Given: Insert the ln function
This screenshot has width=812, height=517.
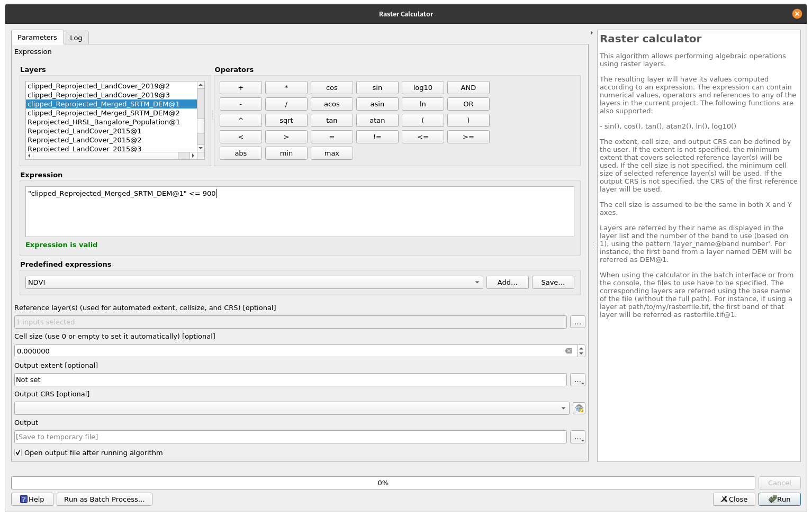Looking at the screenshot, I should point(423,104).
